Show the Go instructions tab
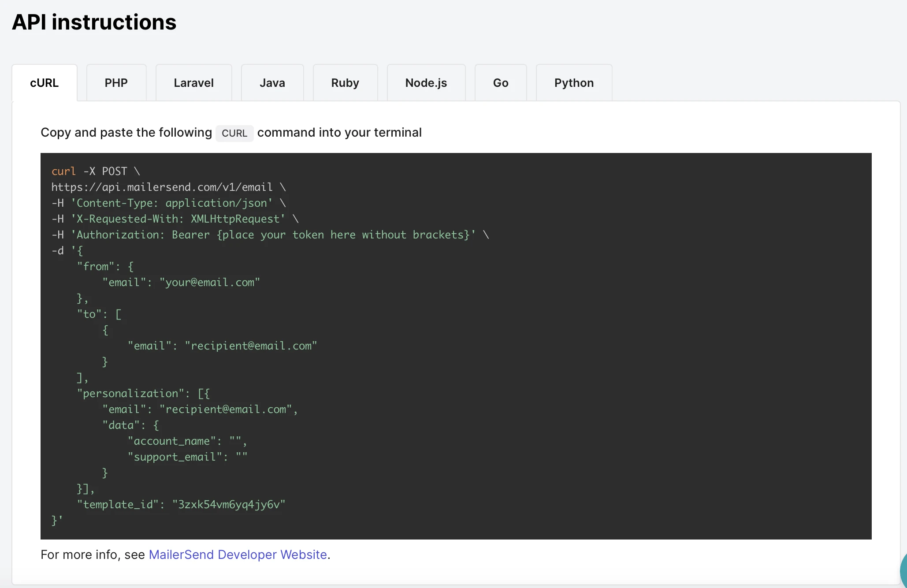Viewport: 907px width, 588px height. point(500,83)
